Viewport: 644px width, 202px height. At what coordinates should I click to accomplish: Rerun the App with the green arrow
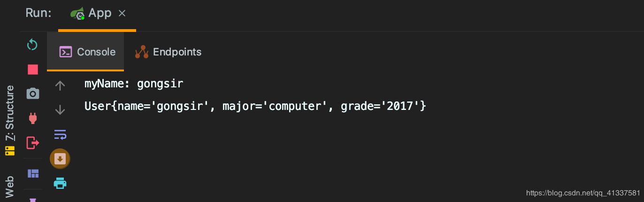tap(32, 45)
